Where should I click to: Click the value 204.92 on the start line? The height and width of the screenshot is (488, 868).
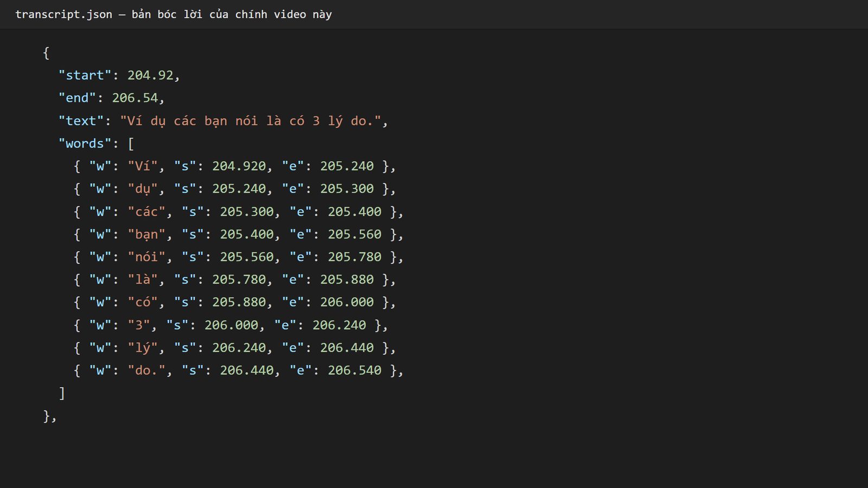pos(150,75)
